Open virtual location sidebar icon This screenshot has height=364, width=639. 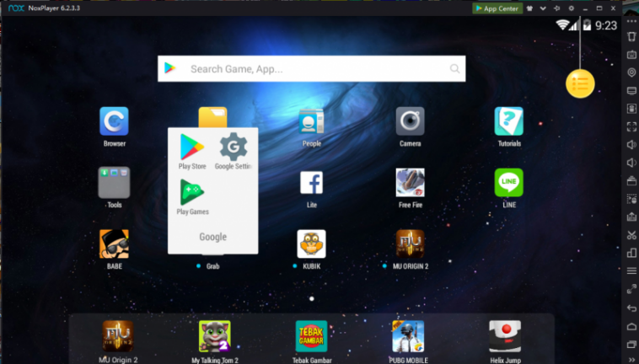pyautogui.click(x=631, y=72)
